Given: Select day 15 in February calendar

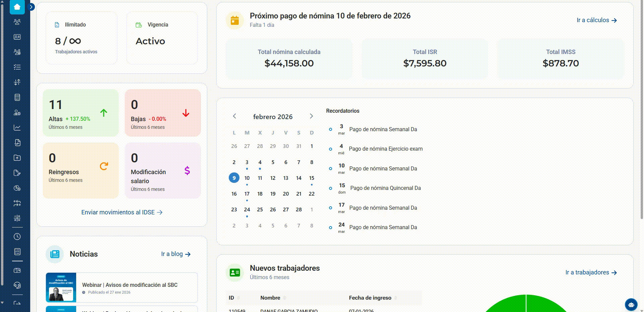Looking at the screenshot, I should [312, 178].
